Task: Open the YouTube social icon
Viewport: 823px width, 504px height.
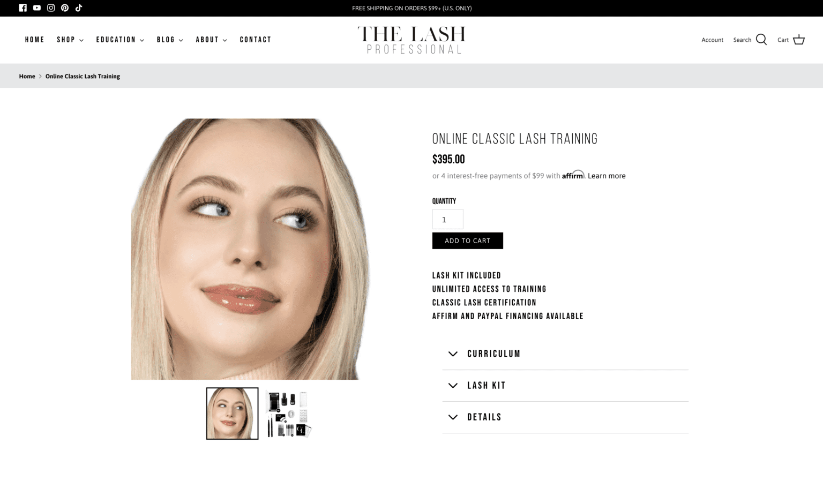Action: pyautogui.click(x=36, y=7)
